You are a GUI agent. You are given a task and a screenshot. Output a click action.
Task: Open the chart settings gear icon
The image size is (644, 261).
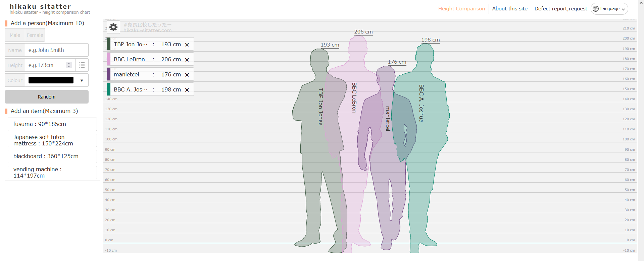tap(113, 27)
